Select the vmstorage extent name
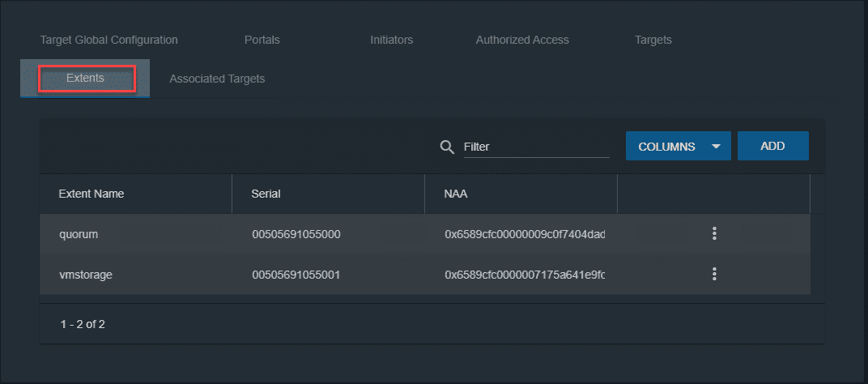 click(x=85, y=275)
